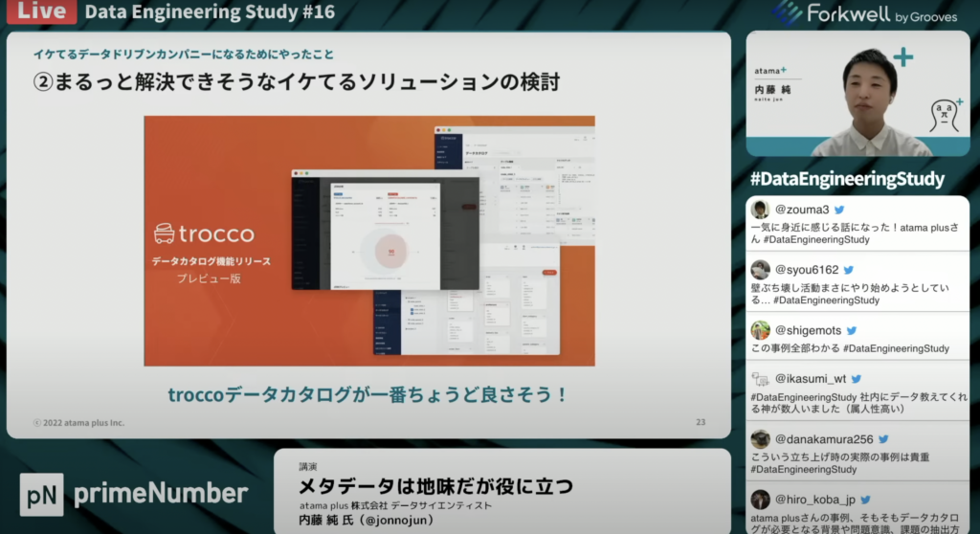Click the Forkwell logo icon
The height and width of the screenshot is (534, 980).
click(x=788, y=12)
